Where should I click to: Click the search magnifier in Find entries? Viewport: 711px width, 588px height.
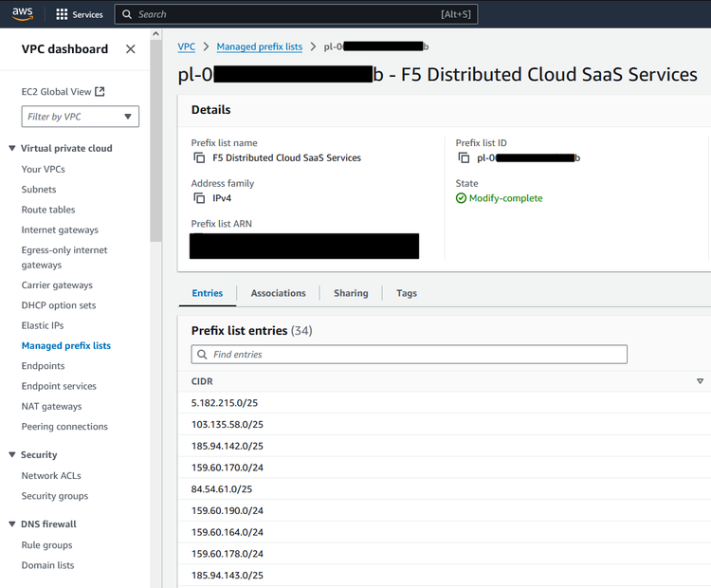pyautogui.click(x=202, y=355)
